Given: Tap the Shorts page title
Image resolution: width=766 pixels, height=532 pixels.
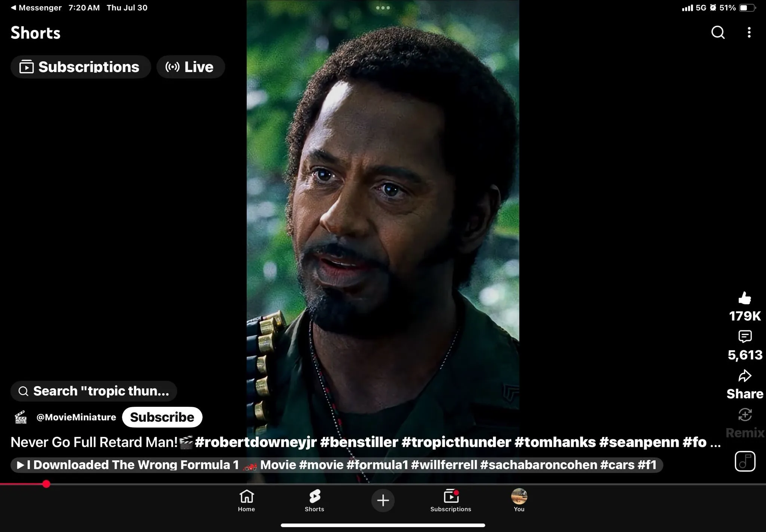Looking at the screenshot, I should pos(36,33).
